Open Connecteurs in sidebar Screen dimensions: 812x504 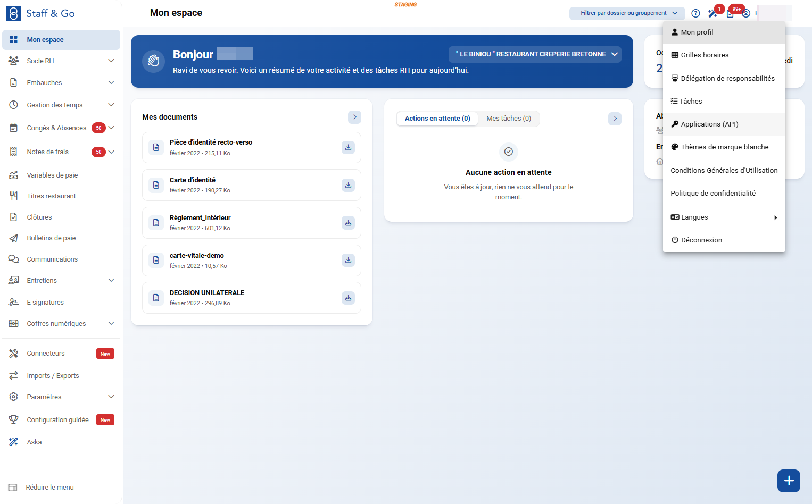pos(61,354)
